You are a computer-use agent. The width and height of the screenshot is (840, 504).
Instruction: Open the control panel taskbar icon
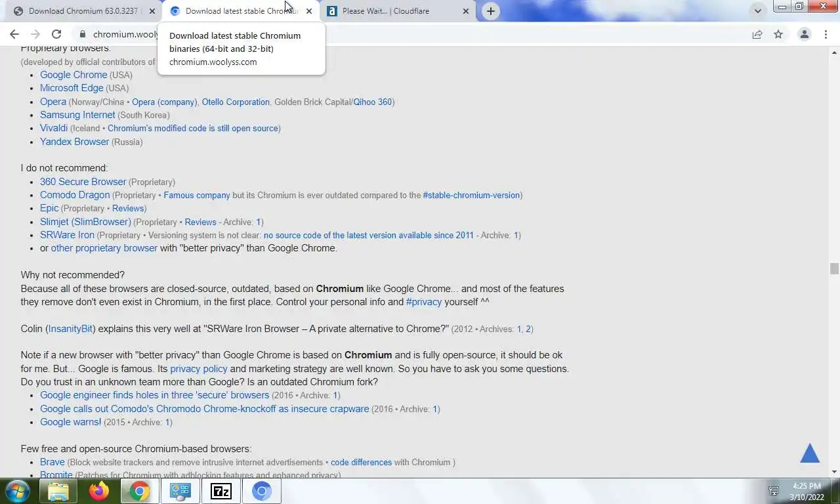[x=180, y=491]
